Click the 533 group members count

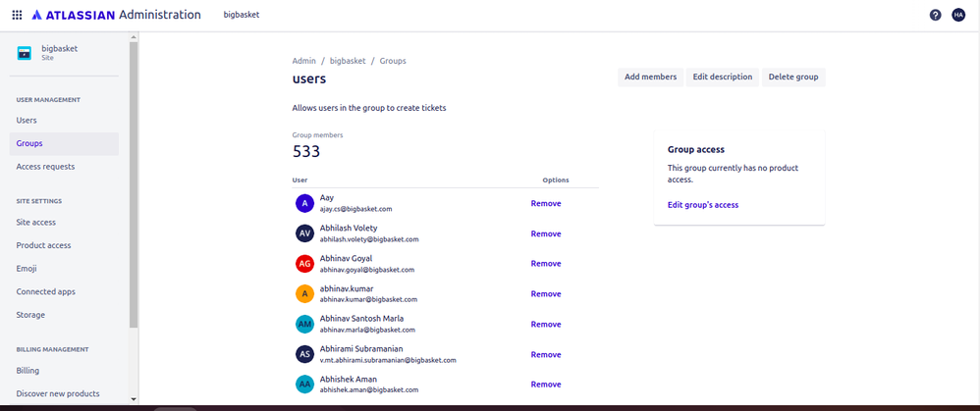coord(306,151)
